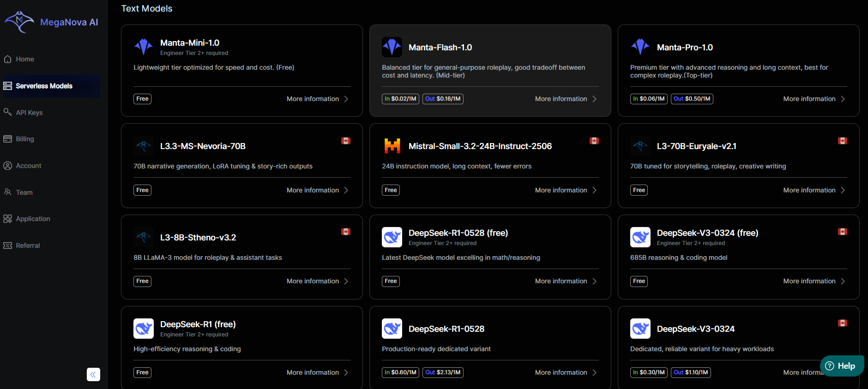Click Canada flag on DeepSeek-V3-0324 (free) card
Image resolution: width=868 pixels, height=389 pixels.
tap(842, 232)
